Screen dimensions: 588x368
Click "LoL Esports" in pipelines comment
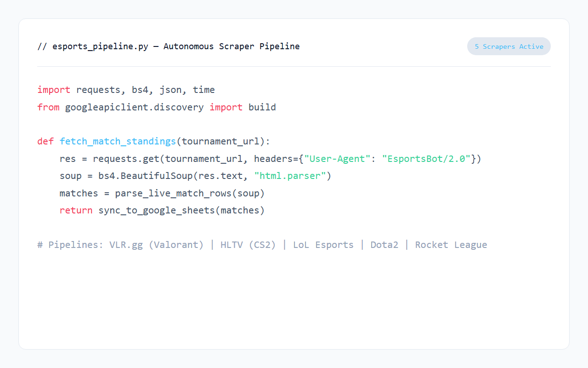tap(323, 245)
